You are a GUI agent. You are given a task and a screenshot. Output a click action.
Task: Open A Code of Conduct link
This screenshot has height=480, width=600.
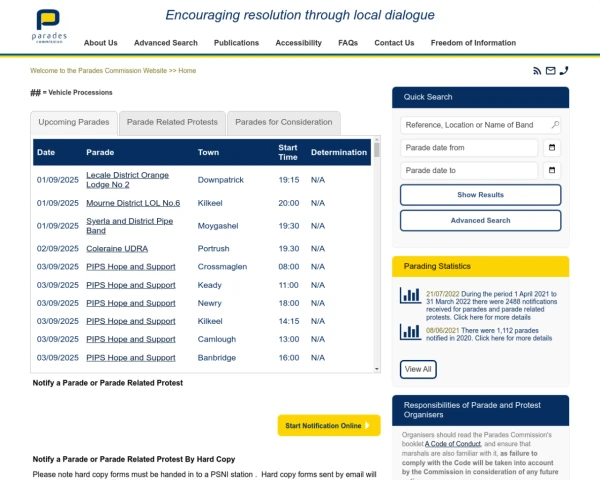453,444
